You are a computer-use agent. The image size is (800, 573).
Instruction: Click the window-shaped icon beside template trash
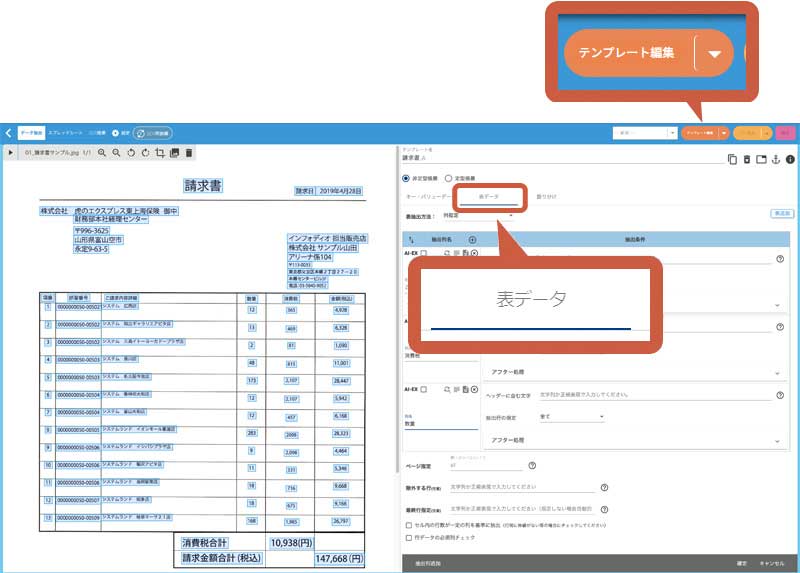(761, 159)
